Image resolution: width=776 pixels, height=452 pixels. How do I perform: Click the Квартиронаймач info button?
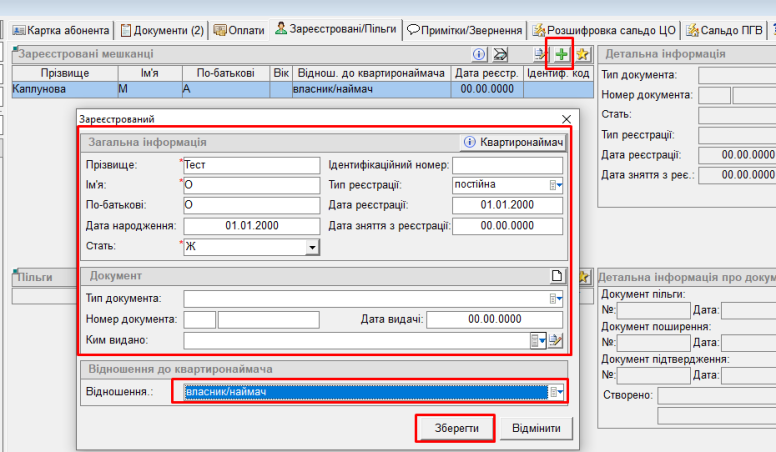(514, 143)
